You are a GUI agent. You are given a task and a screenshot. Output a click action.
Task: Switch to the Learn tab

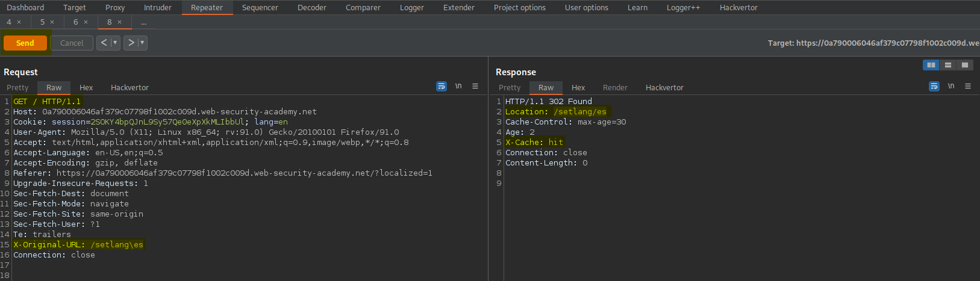pos(638,7)
